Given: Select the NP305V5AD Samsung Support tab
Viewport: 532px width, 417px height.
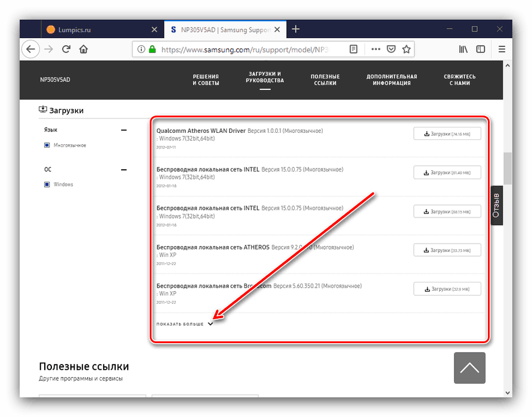Looking at the screenshot, I should (x=225, y=30).
